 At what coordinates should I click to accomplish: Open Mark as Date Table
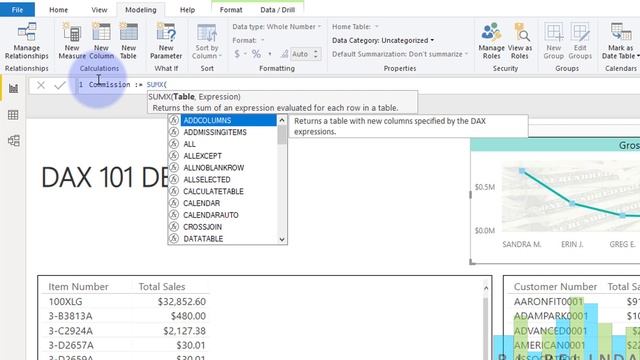pyautogui.click(x=620, y=41)
